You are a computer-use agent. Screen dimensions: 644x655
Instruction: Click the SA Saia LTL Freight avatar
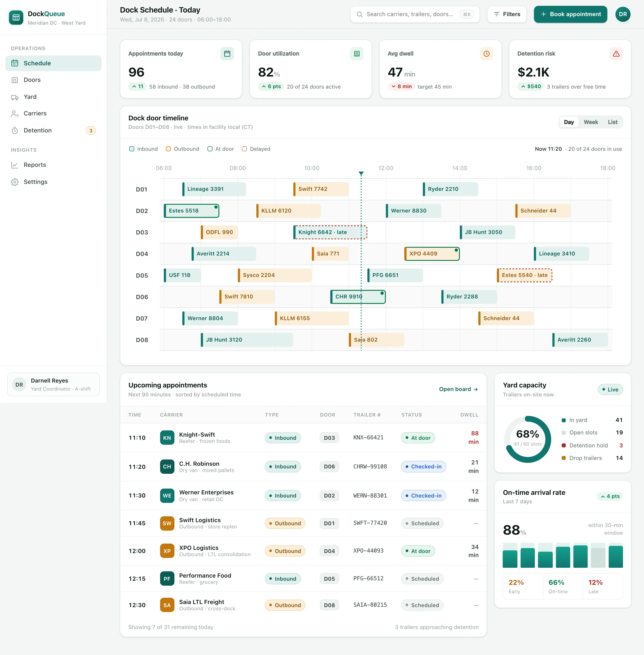(x=167, y=605)
